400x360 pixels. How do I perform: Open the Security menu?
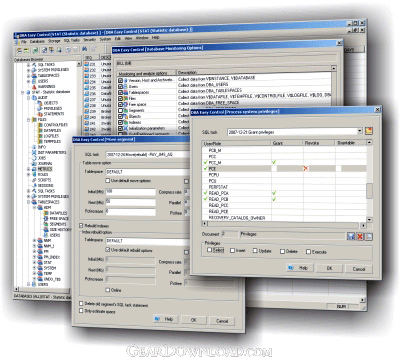click(89, 40)
